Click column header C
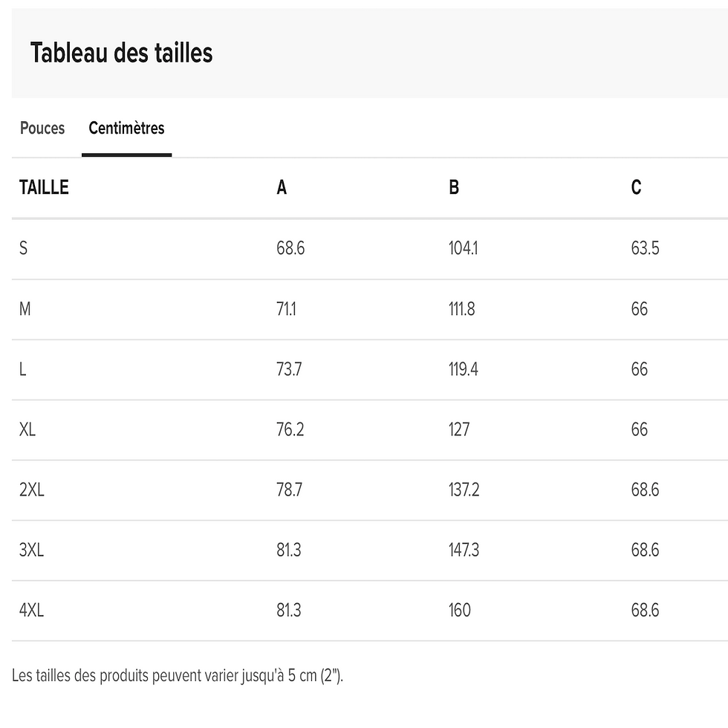Viewport: 728px width, 728px height. point(636,188)
